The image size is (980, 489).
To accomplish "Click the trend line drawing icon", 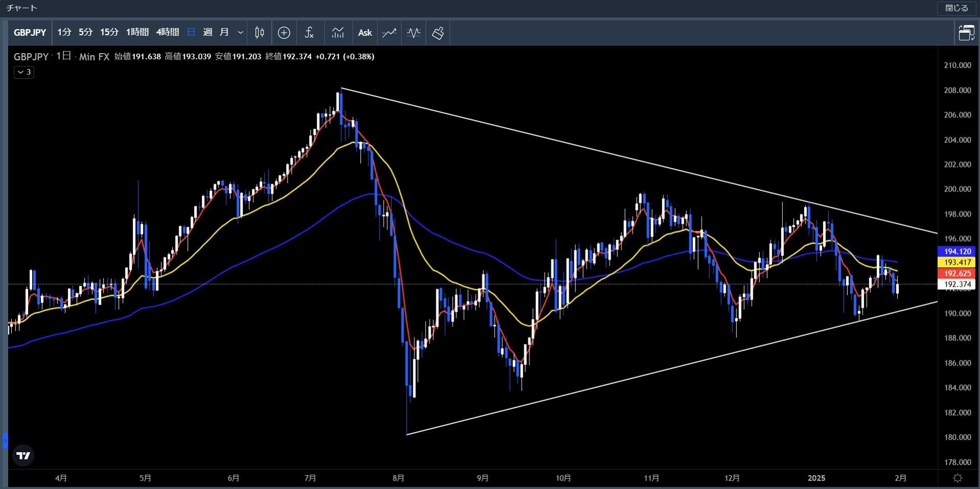I will click(389, 33).
